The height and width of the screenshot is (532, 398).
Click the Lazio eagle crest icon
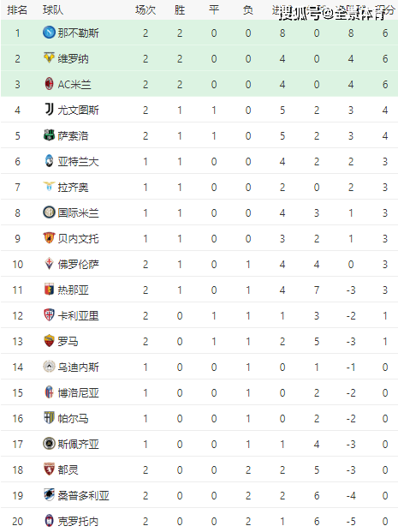[49, 186]
